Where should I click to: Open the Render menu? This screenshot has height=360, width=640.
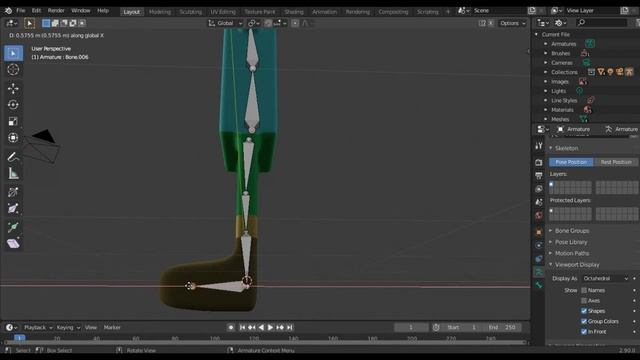pyautogui.click(x=56, y=11)
